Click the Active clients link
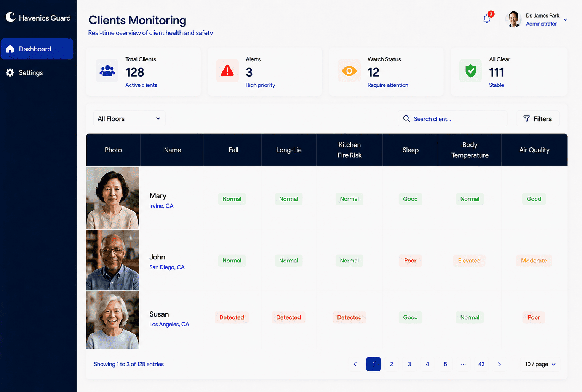Image resolution: width=582 pixels, height=392 pixels. click(x=141, y=85)
